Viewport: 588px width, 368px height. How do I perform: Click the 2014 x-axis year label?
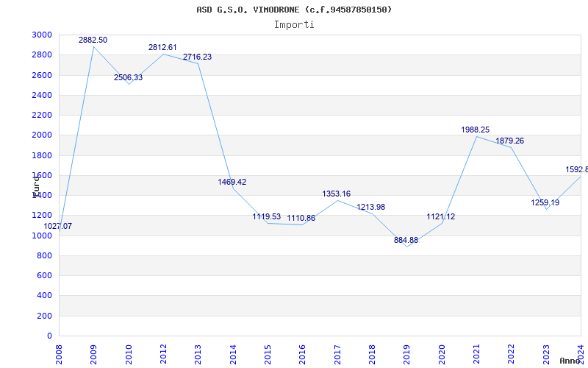pos(233,355)
